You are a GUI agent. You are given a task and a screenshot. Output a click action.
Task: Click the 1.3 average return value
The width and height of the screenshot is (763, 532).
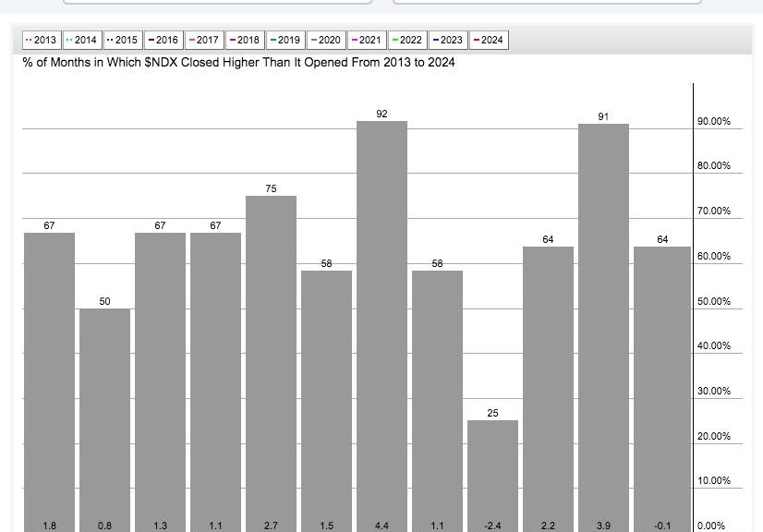(160, 526)
